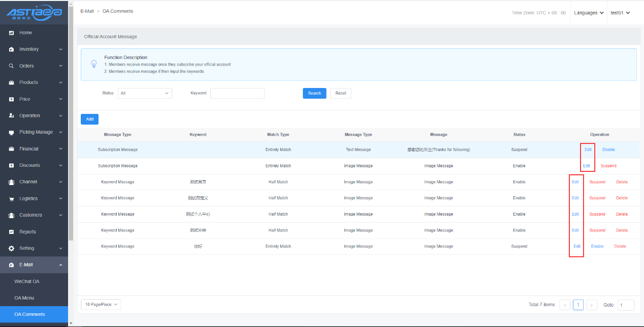Click the Setting gear icon
The image size is (644, 327).
point(11,249)
